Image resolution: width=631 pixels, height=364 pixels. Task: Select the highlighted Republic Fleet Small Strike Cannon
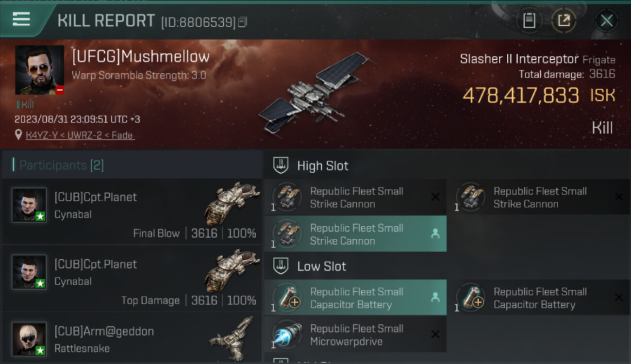[355, 234]
